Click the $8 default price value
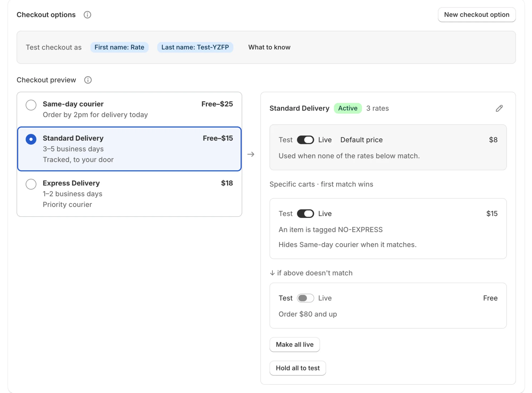532x393 pixels. point(493,140)
